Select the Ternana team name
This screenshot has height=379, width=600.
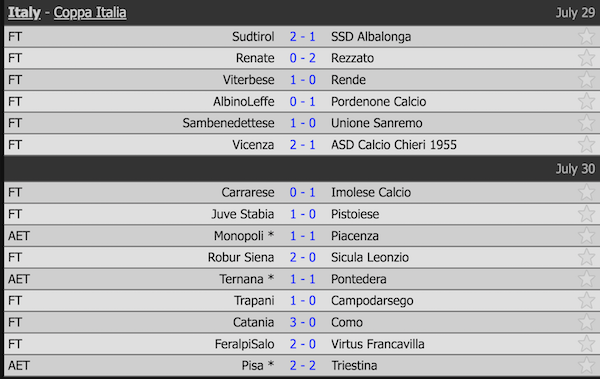click(x=241, y=279)
